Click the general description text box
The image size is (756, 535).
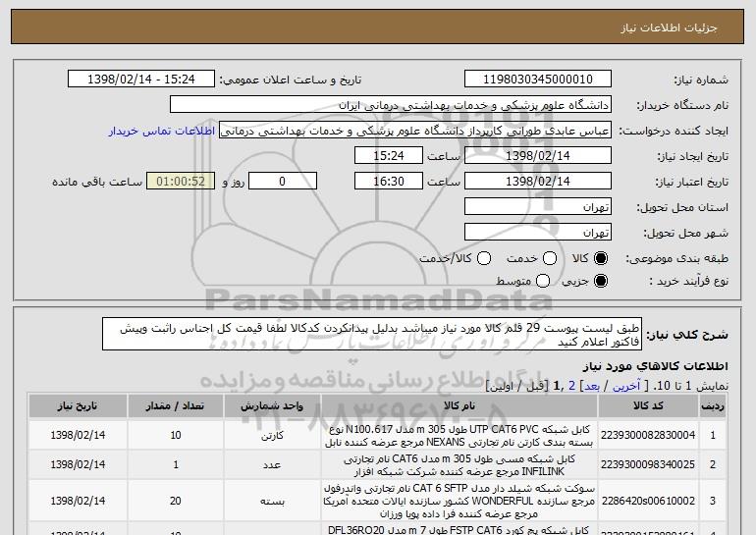click(372, 334)
